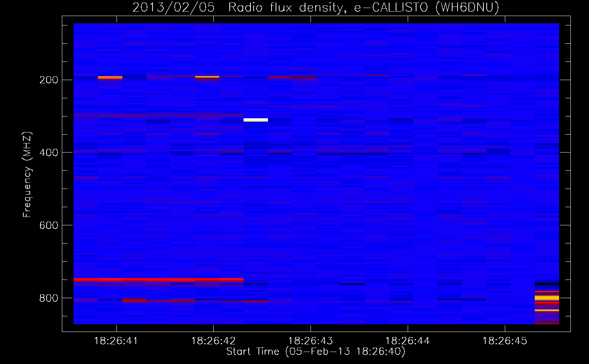Click the 18:26:41 time tick label

(116, 341)
